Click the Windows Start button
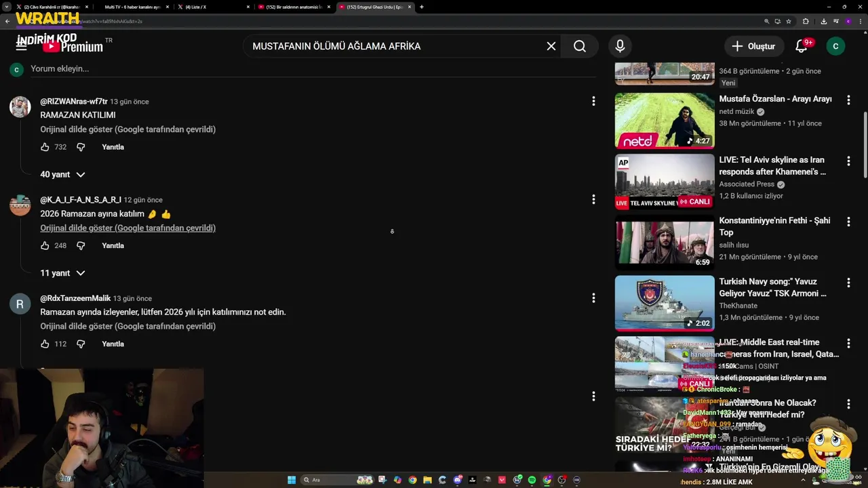The image size is (868, 488). tap(292, 480)
